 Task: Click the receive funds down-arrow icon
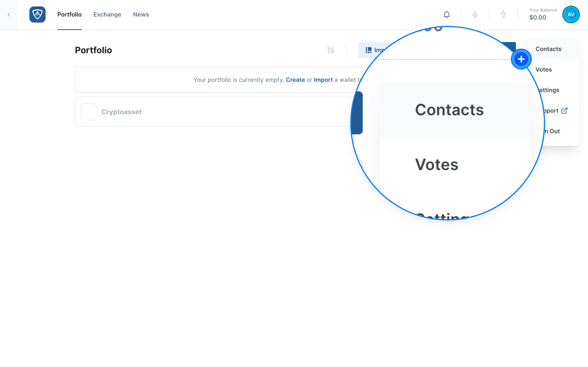point(475,14)
